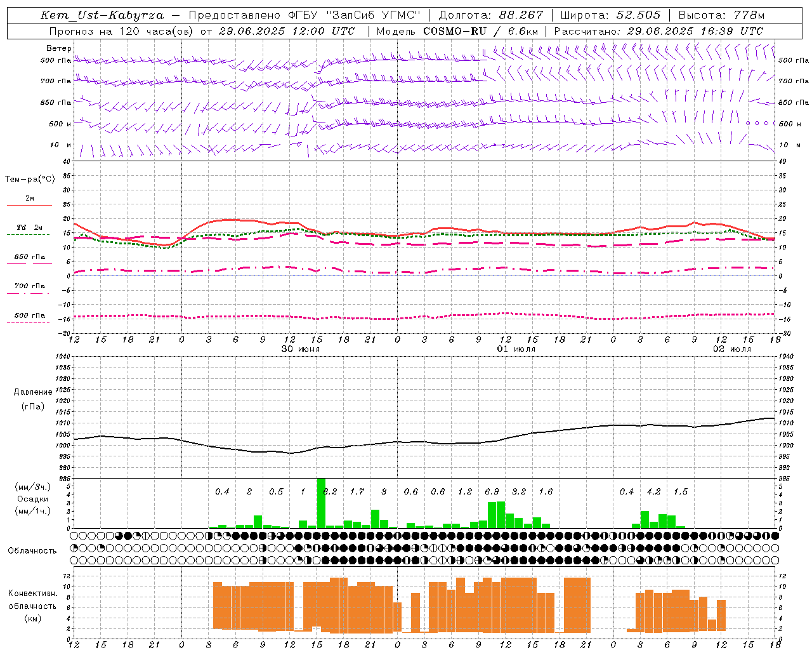Click the station name Kem_Ust-Kabyrza in header
The height and width of the screenshot is (650, 812).
click(x=102, y=15)
